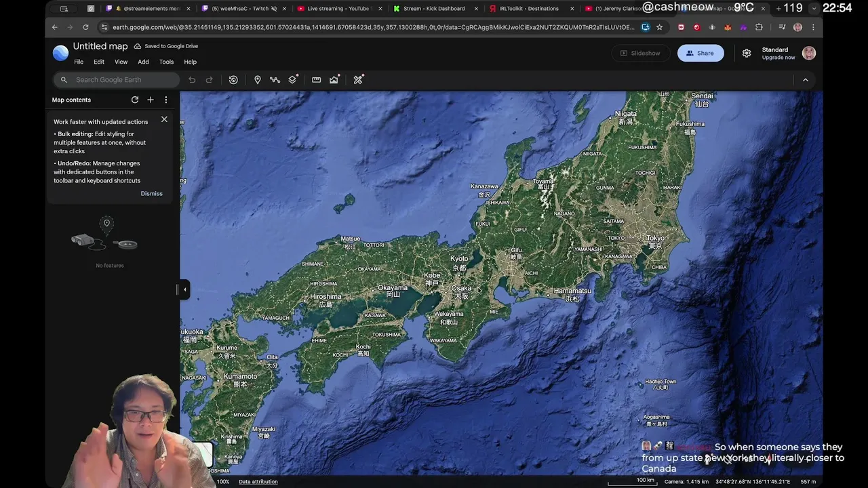Click the cloud Saved to Drive icon
This screenshot has width=868, height=488.
(x=138, y=46)
